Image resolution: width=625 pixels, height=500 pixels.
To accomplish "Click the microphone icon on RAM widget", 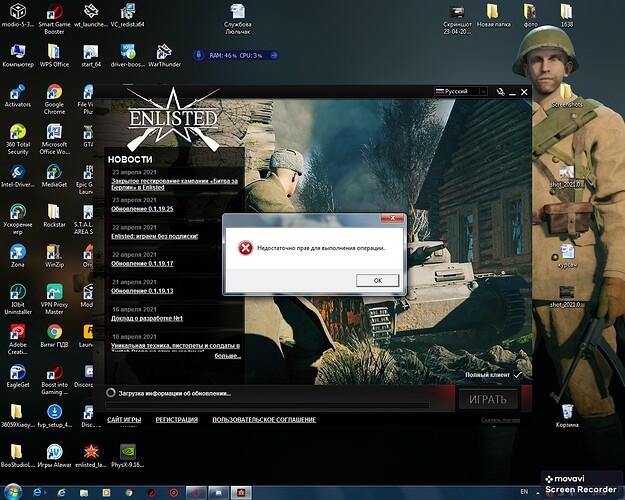I will click(199, 55).
